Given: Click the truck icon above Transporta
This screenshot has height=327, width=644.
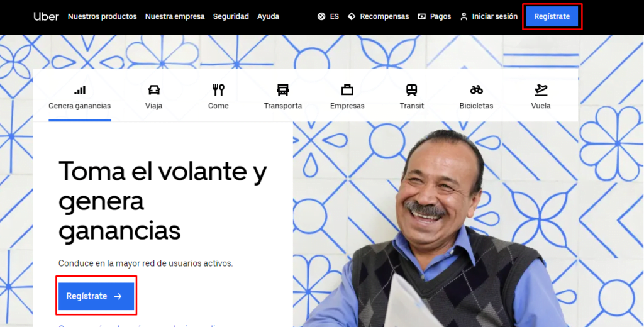Looking at the screenshot, I should click(x=282, y=89).
